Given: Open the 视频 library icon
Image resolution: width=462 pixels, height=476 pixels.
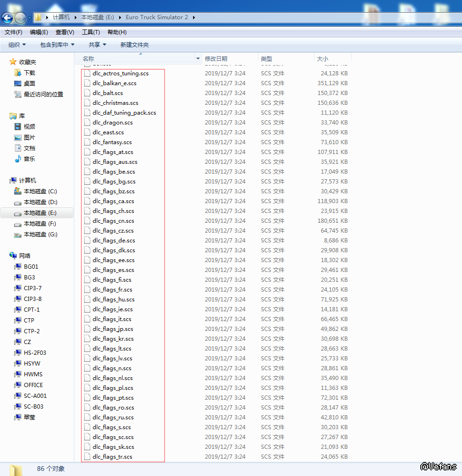Looking at the screenshot, I should (x=18, y=127).
